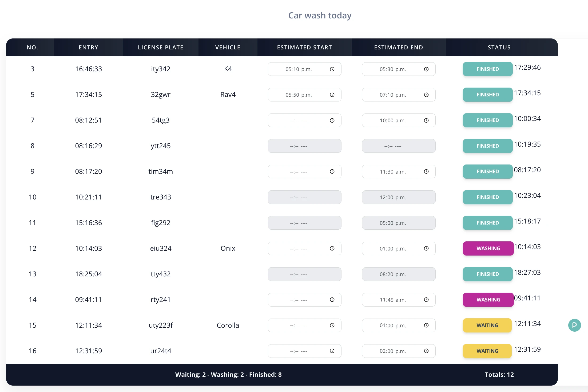Click clock icon in 54tg3 estimated start
This screenshot has width=588, height=392.
pos(332,120)
